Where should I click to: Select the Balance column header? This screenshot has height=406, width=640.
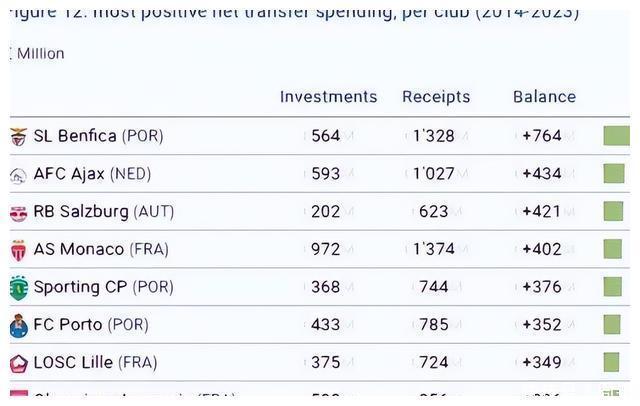544,97
